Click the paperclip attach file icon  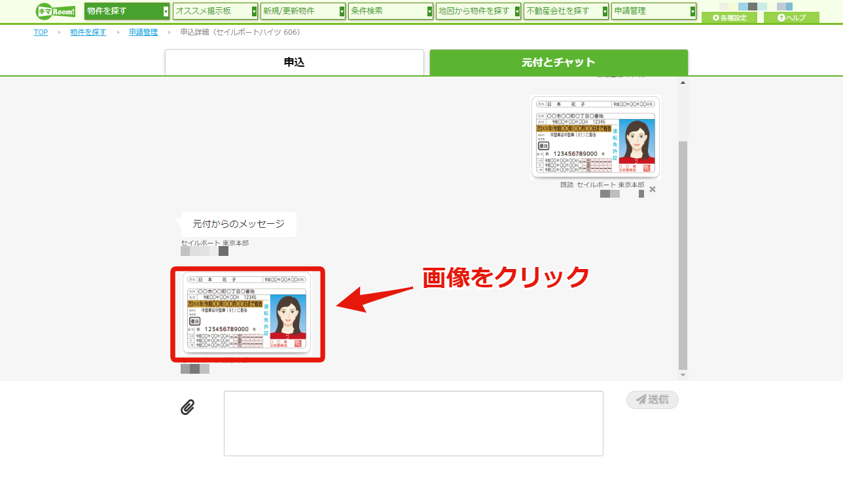[x=188, y=407]
